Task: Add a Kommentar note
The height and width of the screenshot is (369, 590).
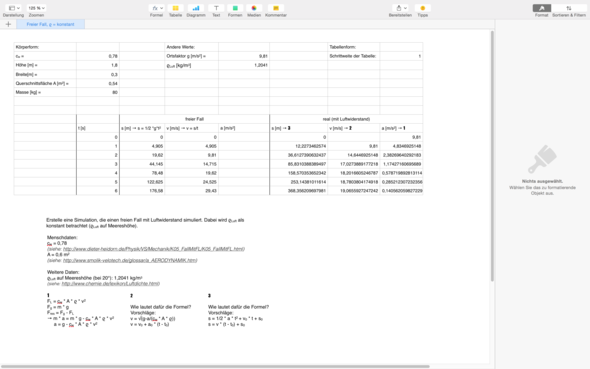Action: coord(276,8)
